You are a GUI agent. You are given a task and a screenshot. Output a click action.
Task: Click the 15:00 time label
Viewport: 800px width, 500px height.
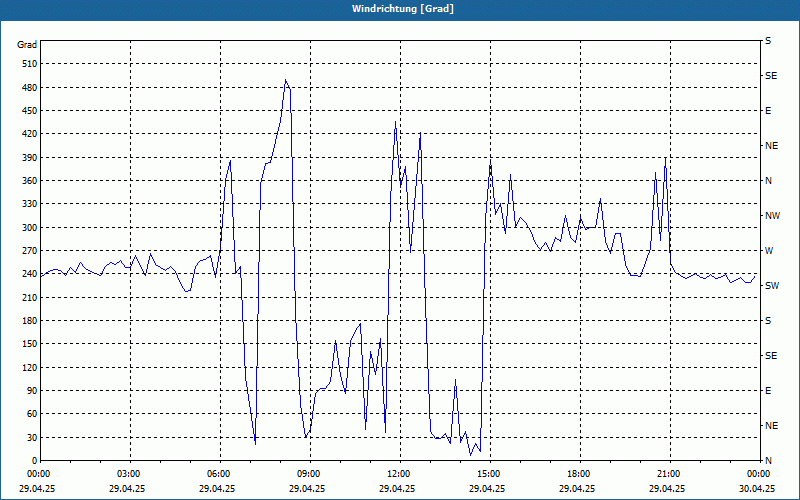[487, 474]
